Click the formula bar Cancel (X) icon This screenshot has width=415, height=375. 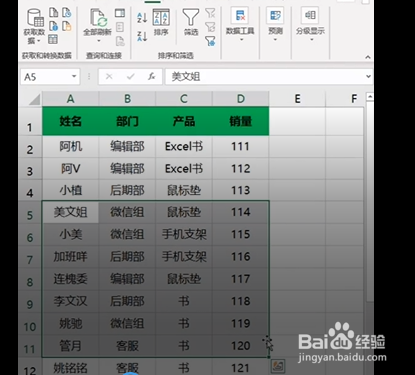point(109,77)
